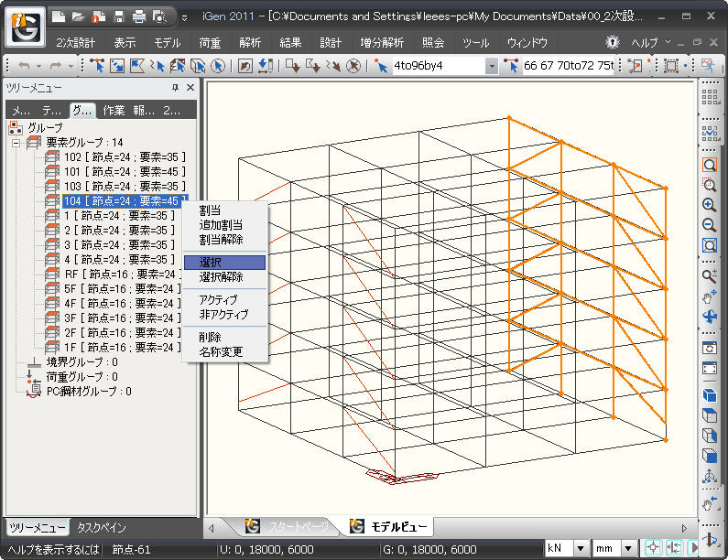Click the Zoom Fit icon

pos(709,245)
